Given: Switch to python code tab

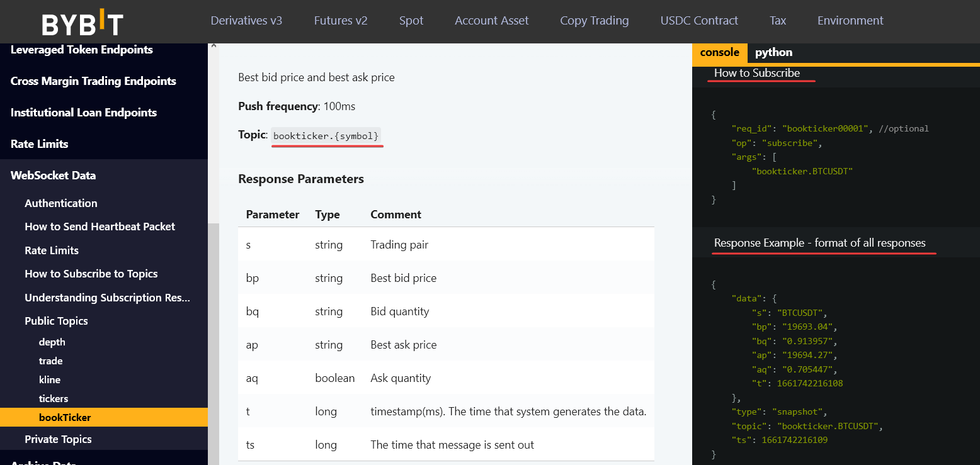Looking at the screenshot, I should tap(773, 52).
